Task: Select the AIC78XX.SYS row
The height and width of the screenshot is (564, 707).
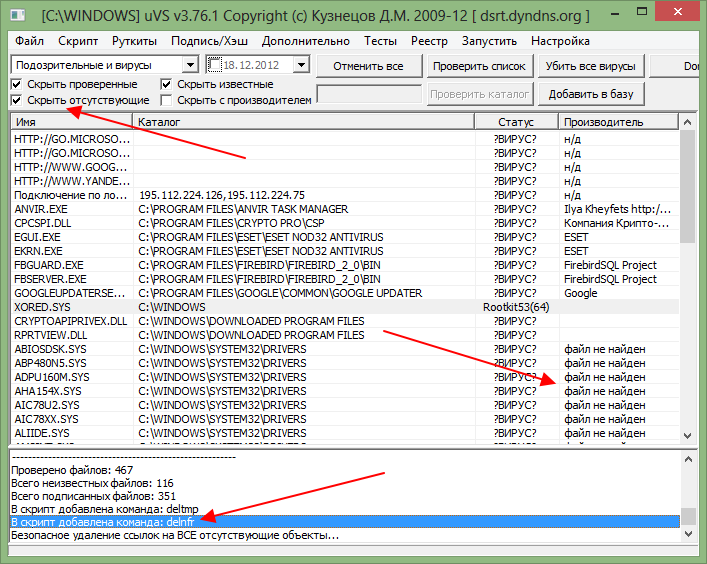Action: (x=345, y=419)
